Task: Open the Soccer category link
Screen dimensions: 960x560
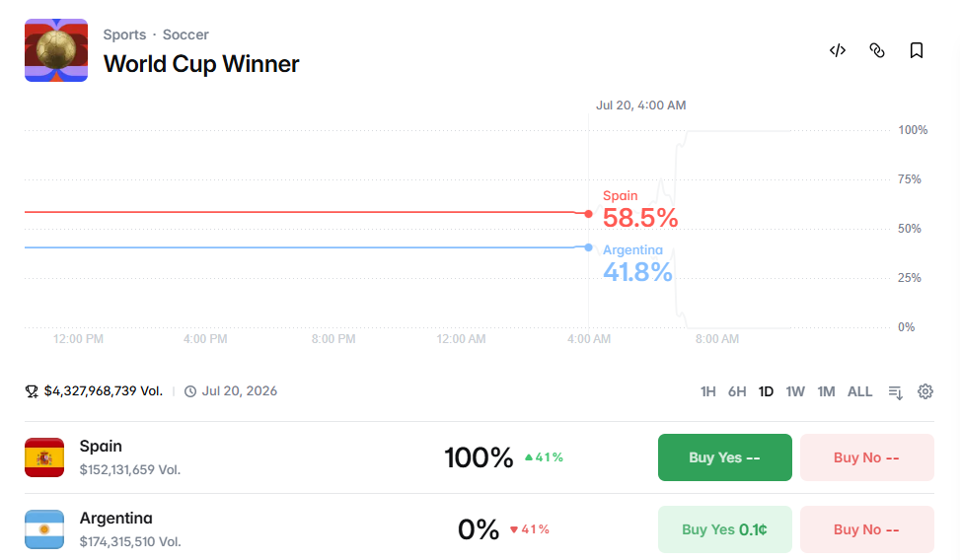Action: point(185,35)
